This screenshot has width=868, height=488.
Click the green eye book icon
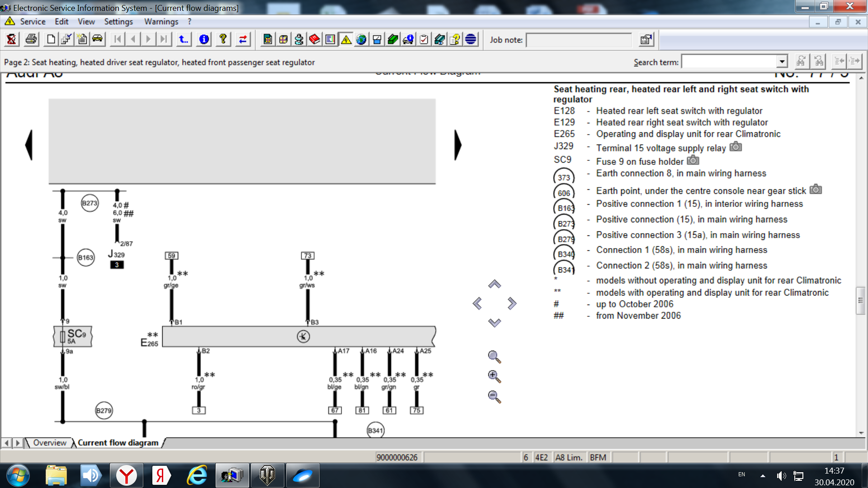pos(439,40)
